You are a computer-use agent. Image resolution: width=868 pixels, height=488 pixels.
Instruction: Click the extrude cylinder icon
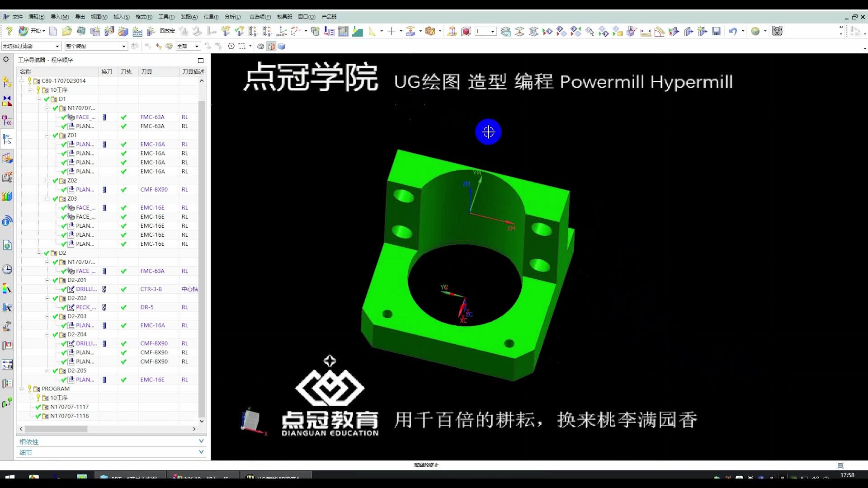pos(452,31)
